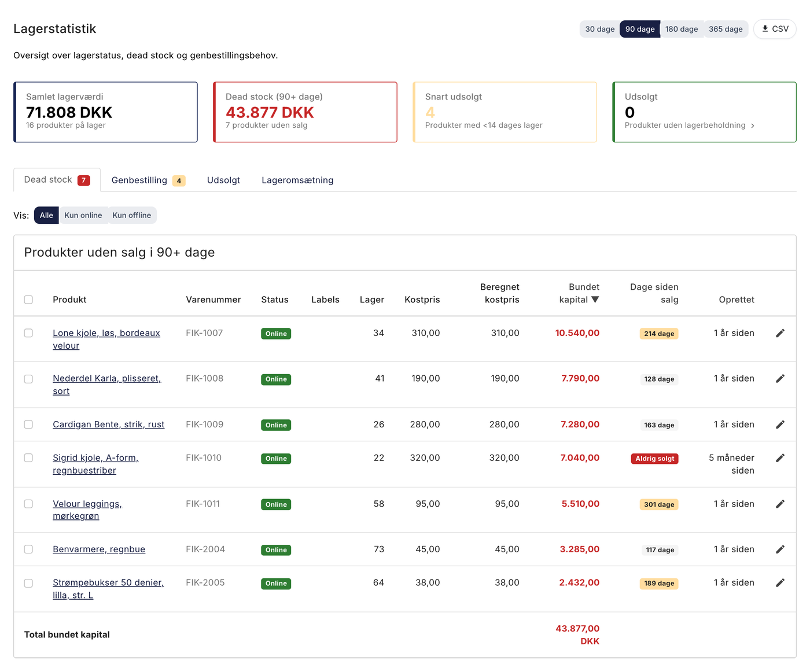Viewport: 810px width, 672px height.
Task: Click the Snart udsolgt summary card
Action: pos(505,112)
